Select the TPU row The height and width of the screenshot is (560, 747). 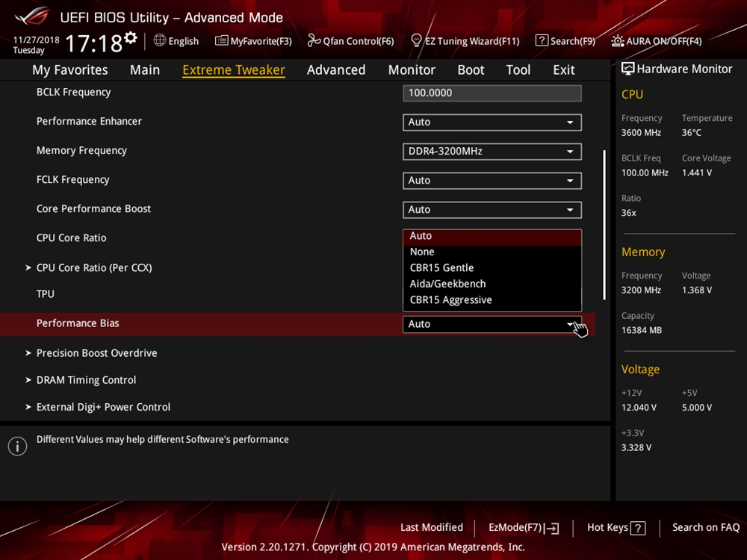46,294
